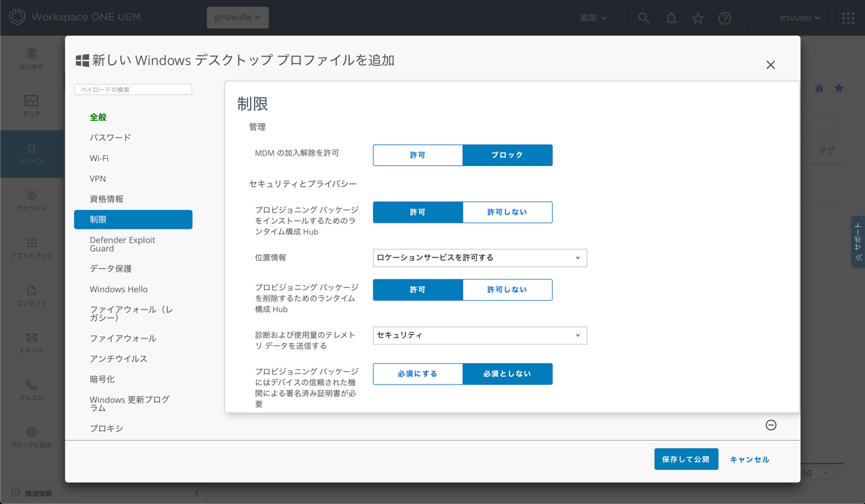The image size is (865, 504).
Task: Open the trsvuser account menu
Action: pyautogui.click(x=800, y=18)
